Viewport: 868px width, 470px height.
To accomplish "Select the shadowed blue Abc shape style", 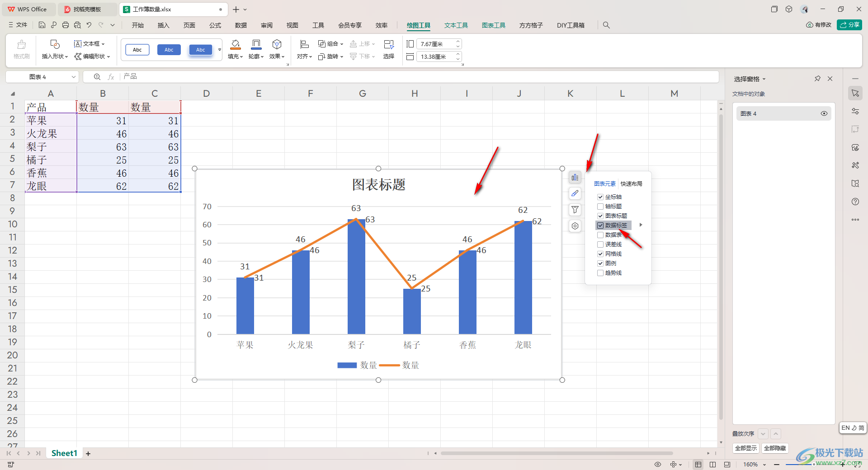I will [201, 50].
